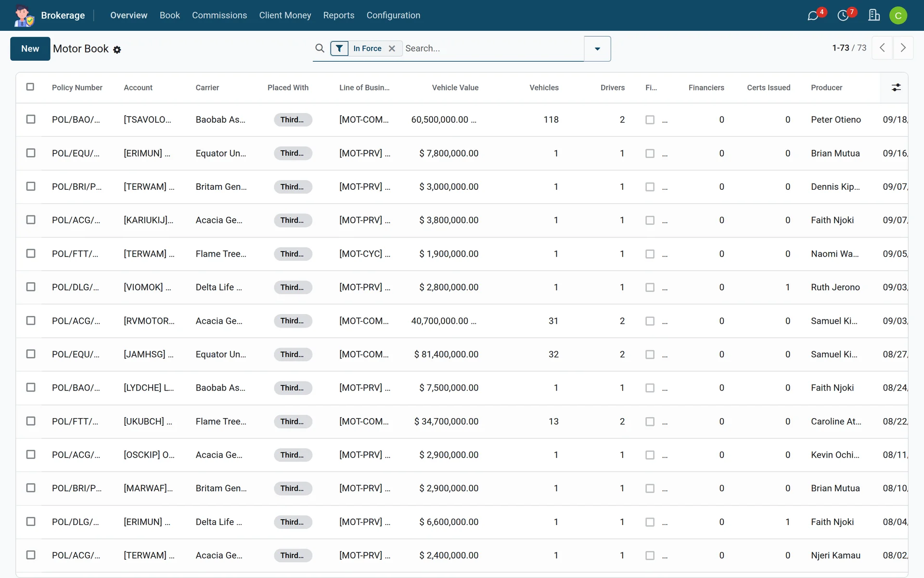The image size is (924, 578).
Task: Sort by the Vehicle Value column header
Action: coord(455,88)
